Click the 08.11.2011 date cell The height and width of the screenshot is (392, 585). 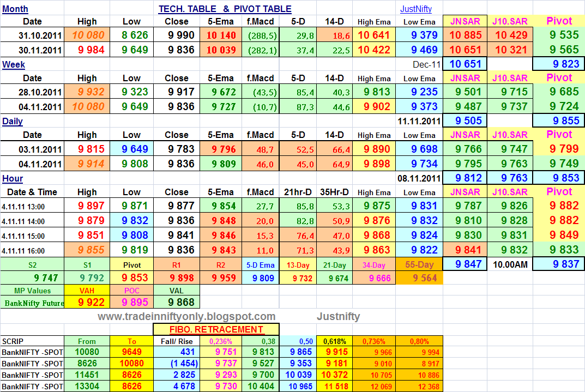click(x=419, y=178)
